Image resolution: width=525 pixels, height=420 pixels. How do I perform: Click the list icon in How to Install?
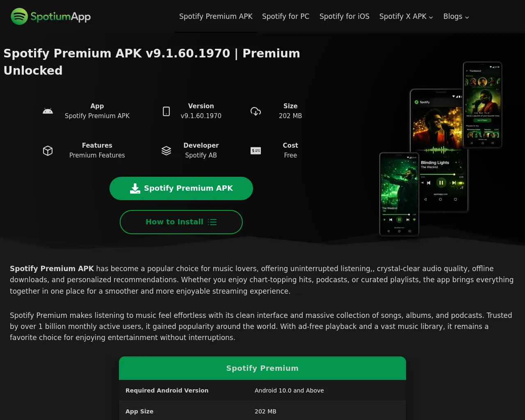pyautogui.click(x=212, y=222)
